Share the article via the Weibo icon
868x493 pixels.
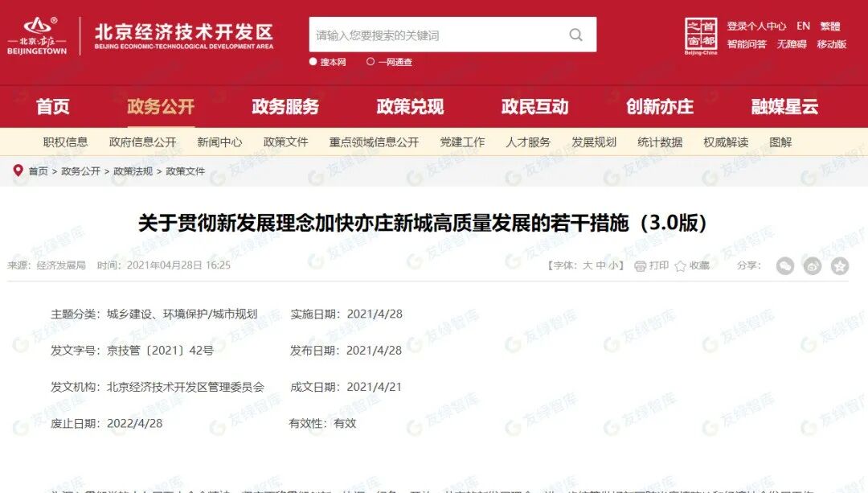(x=811, y=265)
